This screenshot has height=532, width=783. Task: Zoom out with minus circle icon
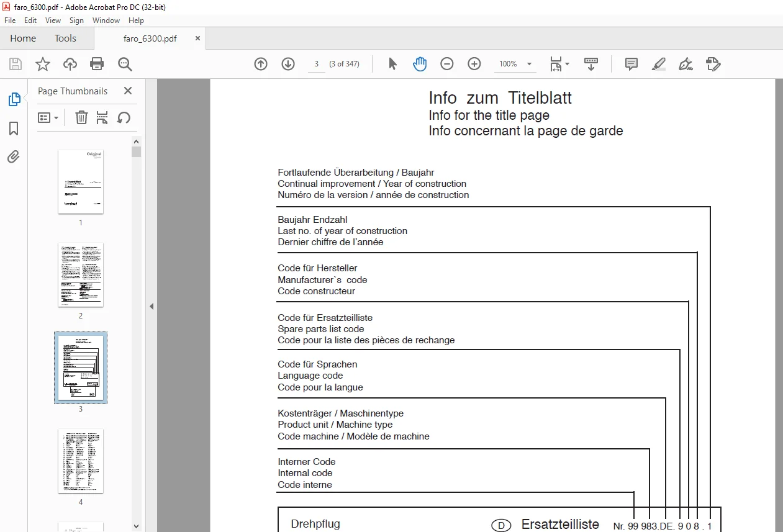(x=447, y=64)
